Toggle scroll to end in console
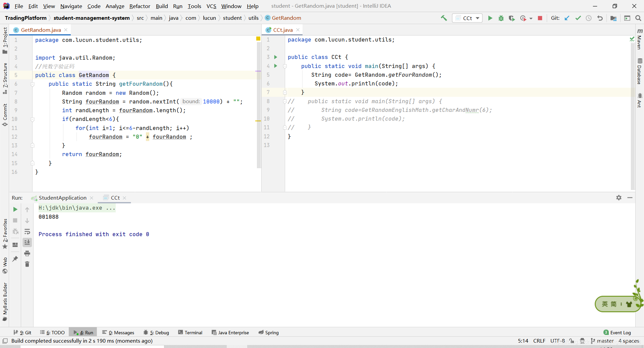This screenshot has width=644, height=348. [x=27, y=242]
